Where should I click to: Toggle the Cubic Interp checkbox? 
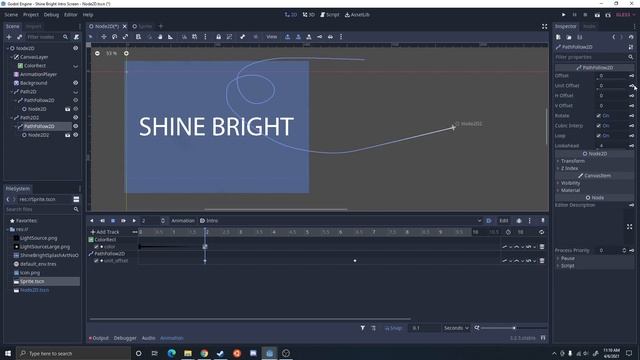click(x=598, y=126)
